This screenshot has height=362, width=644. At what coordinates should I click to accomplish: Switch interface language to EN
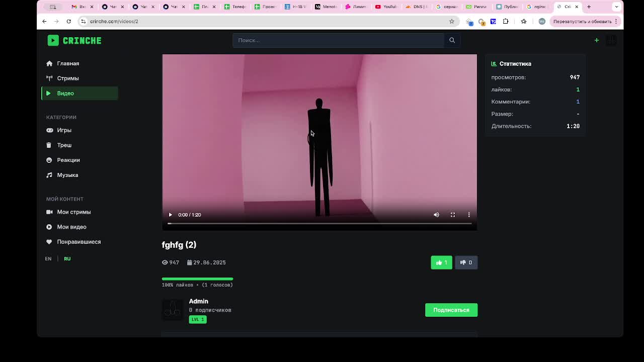click(x=48, y=258)
